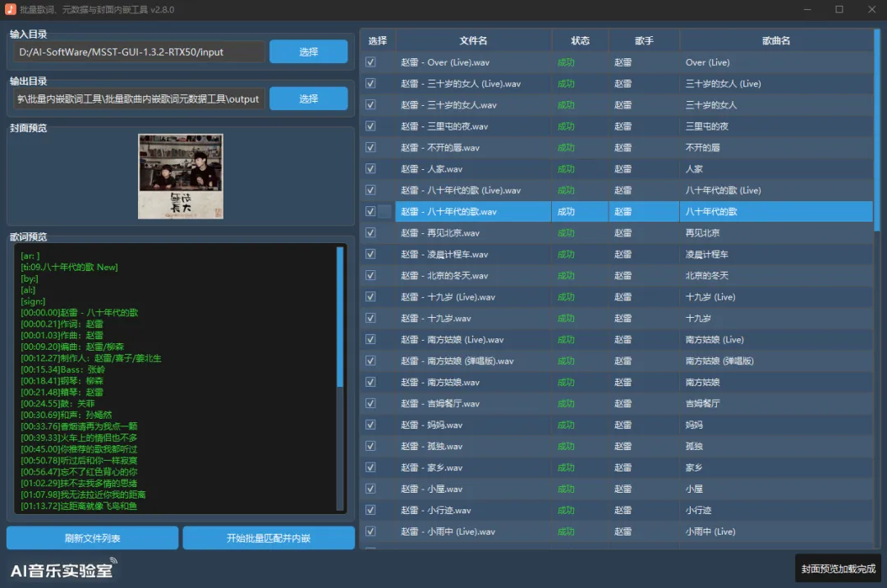Toggle the checkbox for '小屋.wav'

coord(370,489)
